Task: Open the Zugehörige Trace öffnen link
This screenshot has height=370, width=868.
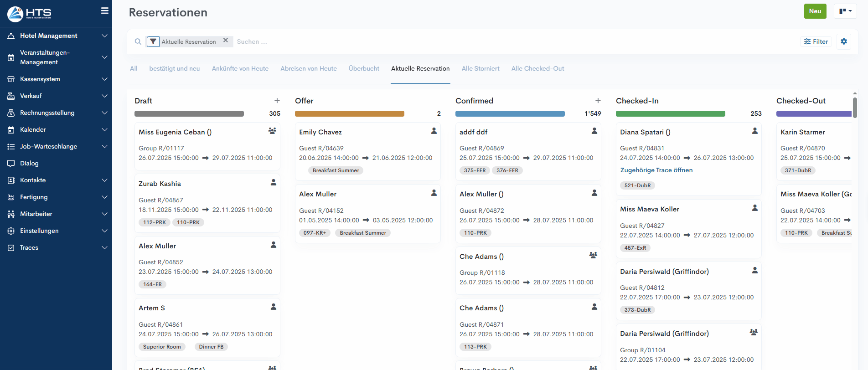Action: click(x=656, y=170)
